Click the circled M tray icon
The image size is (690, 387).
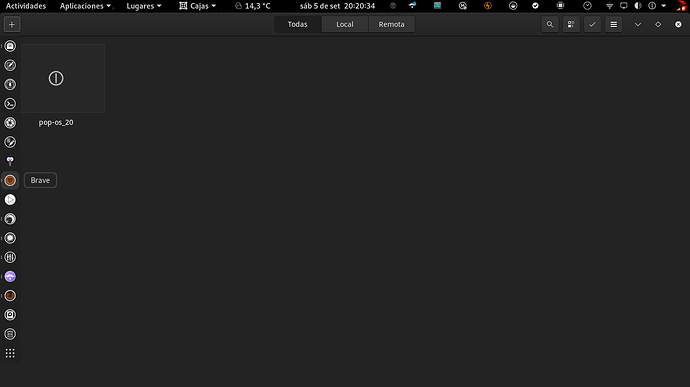(x=462, y=6)
